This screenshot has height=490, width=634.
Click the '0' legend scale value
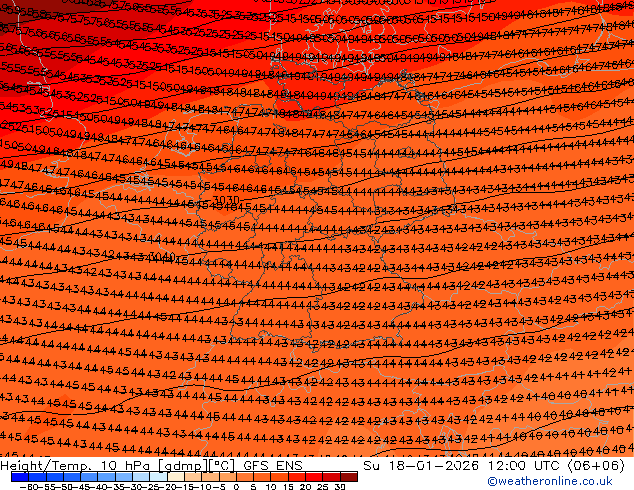pos(236,486)
